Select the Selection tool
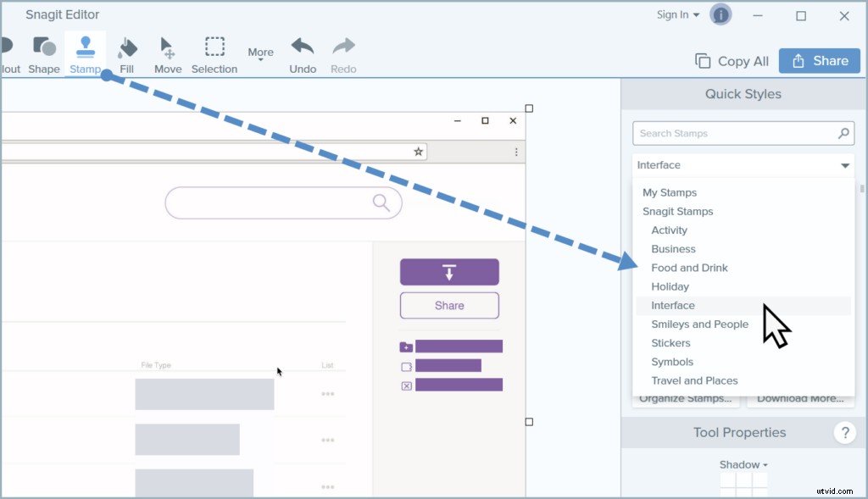The width and height of the screenshot is (868, 499). pyautogui.click(x=214, y=53)
